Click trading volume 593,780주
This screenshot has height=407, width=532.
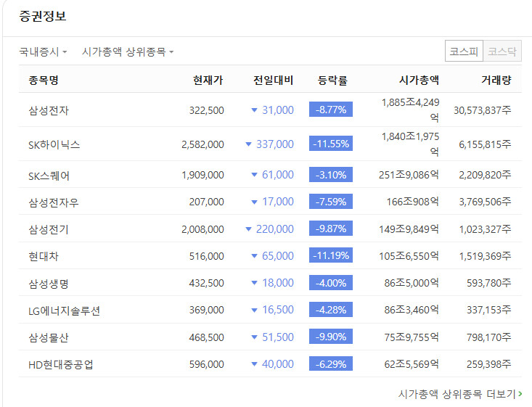pos(489,283)
